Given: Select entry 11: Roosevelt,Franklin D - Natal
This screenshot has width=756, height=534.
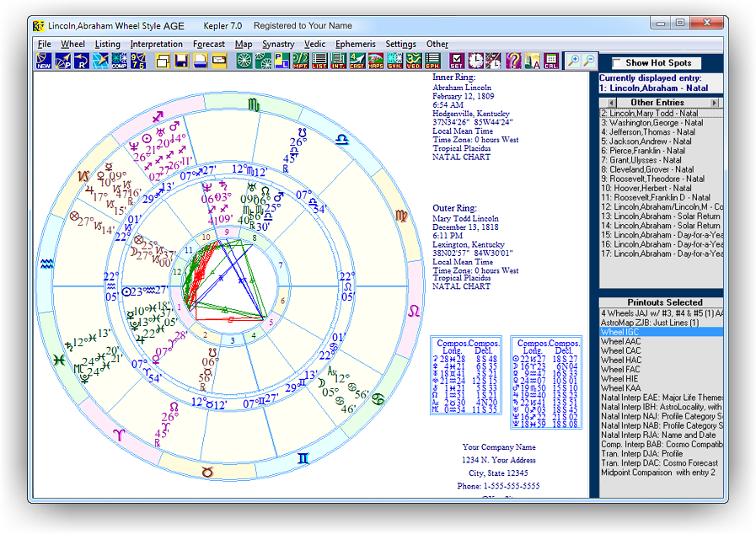Looking at the screenshot, I should (x=661, y=198).
